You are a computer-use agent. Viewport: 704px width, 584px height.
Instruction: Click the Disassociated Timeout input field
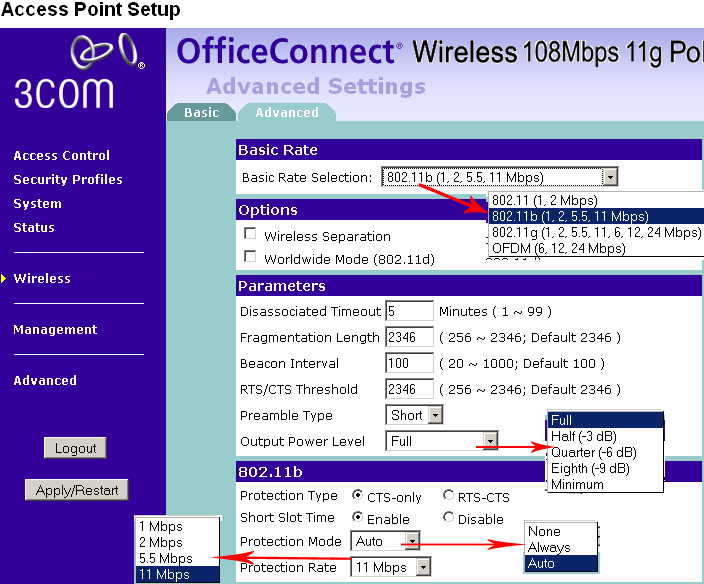409,311
